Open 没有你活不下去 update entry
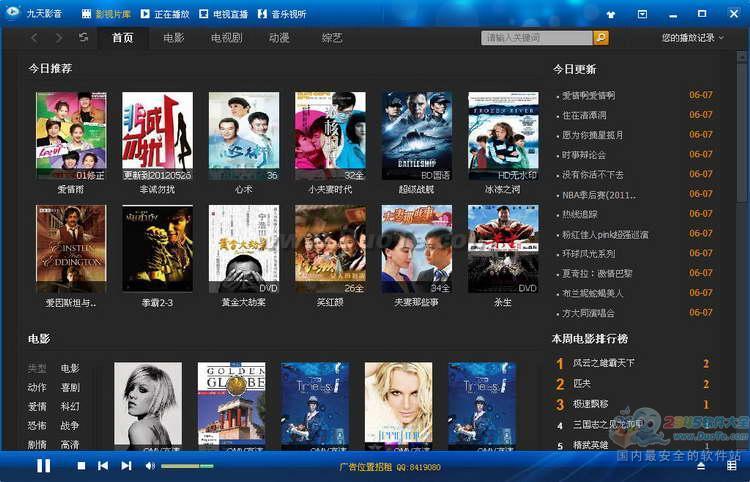Image resolution: width=750 pixels, height=482 pixels. coord(593,175)
